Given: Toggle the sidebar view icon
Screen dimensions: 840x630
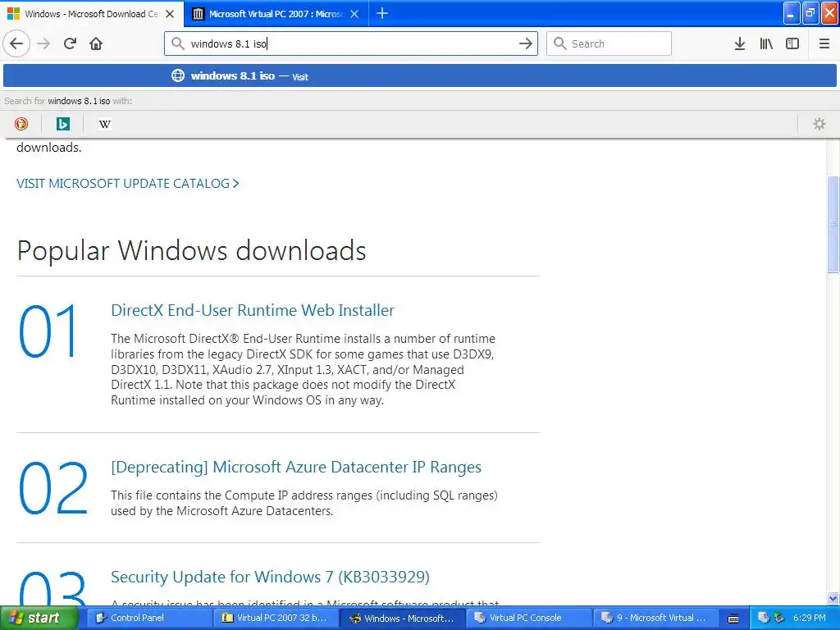Looking at the screenshot, I should tap(792, 43).
